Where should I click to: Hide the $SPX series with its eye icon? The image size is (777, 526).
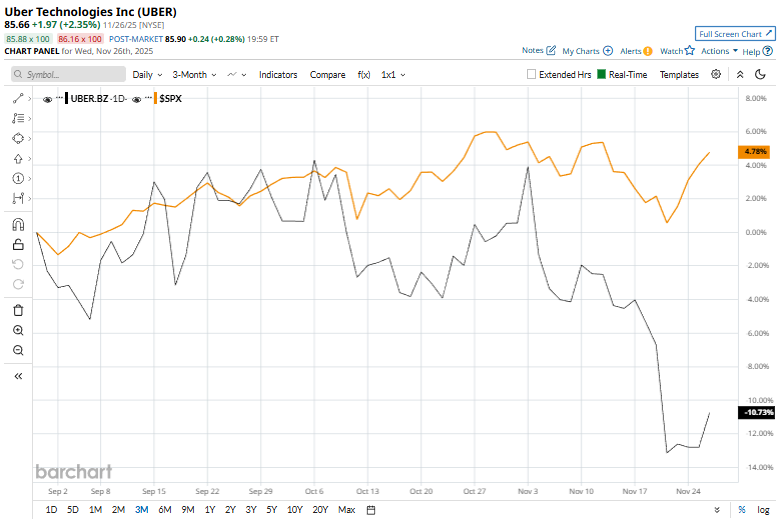click(137, 99)
